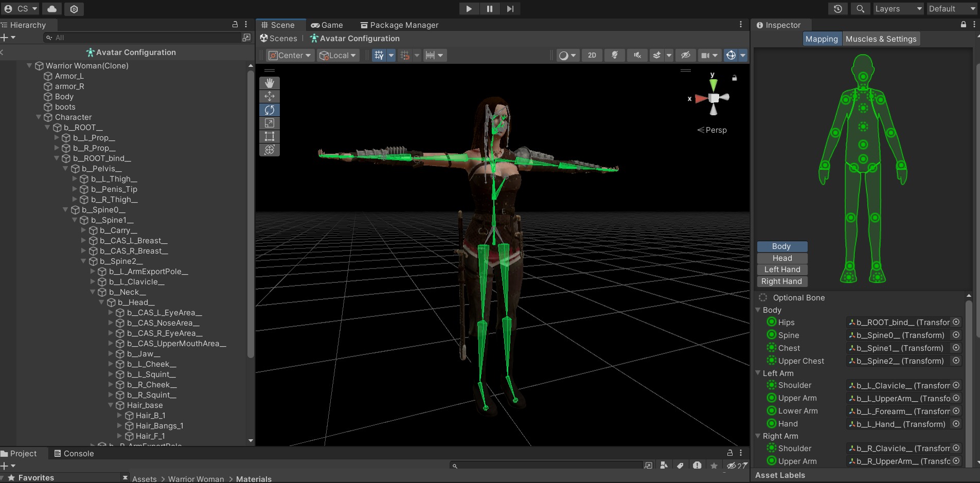The width and height of the screenshot is (980, 483).
Task: Toggle scene lighting
Action: coord(614,55)
